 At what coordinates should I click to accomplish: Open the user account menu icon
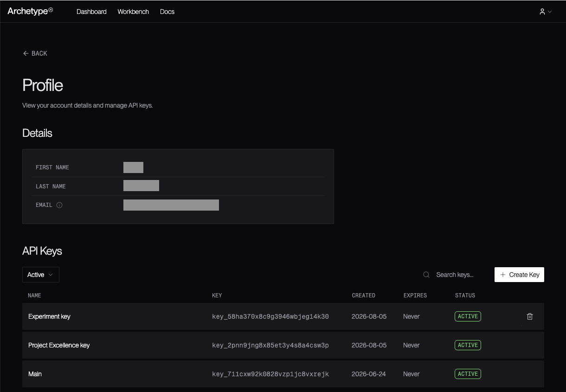[x=542, y=12]
